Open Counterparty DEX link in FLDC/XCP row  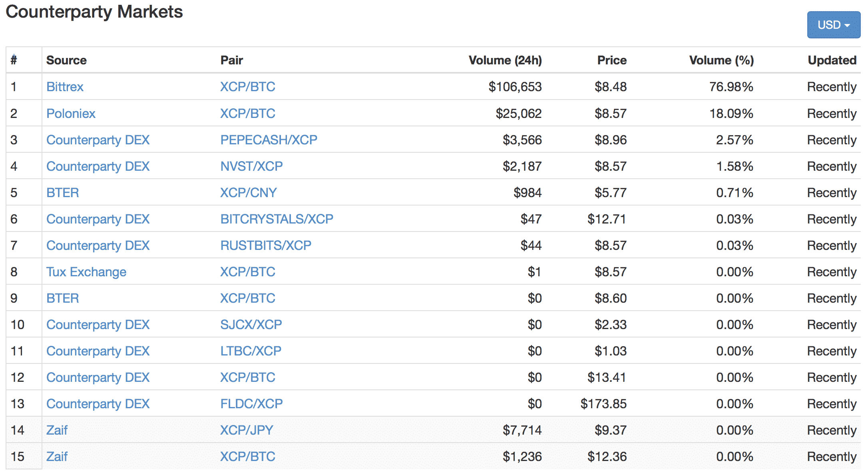tap(98, 404)
